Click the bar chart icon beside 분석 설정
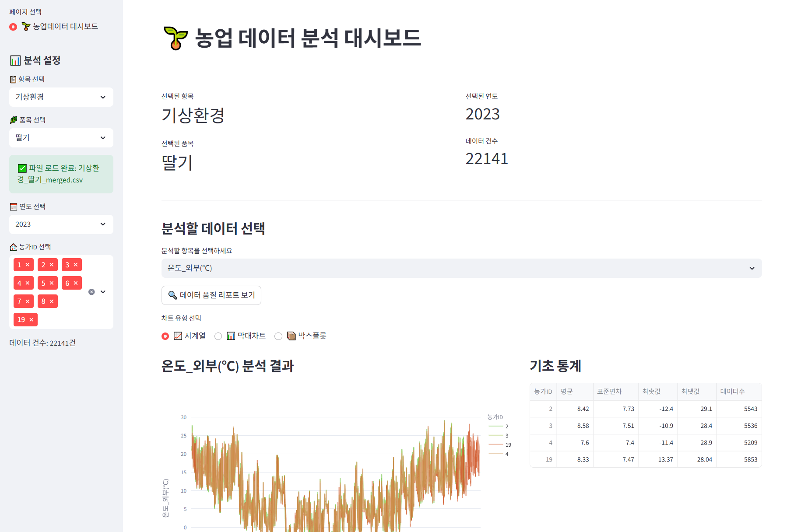 pos(14,60)
